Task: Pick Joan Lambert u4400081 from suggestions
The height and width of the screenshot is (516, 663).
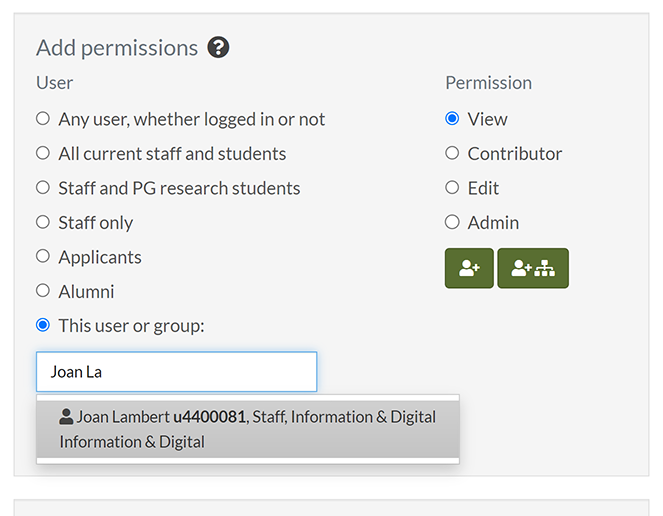Action: click(248, 429)
